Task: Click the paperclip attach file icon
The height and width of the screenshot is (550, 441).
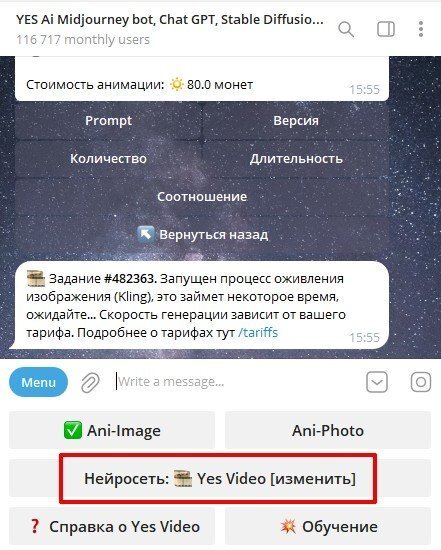Action: pyautogui.click(x=90, y=382)
